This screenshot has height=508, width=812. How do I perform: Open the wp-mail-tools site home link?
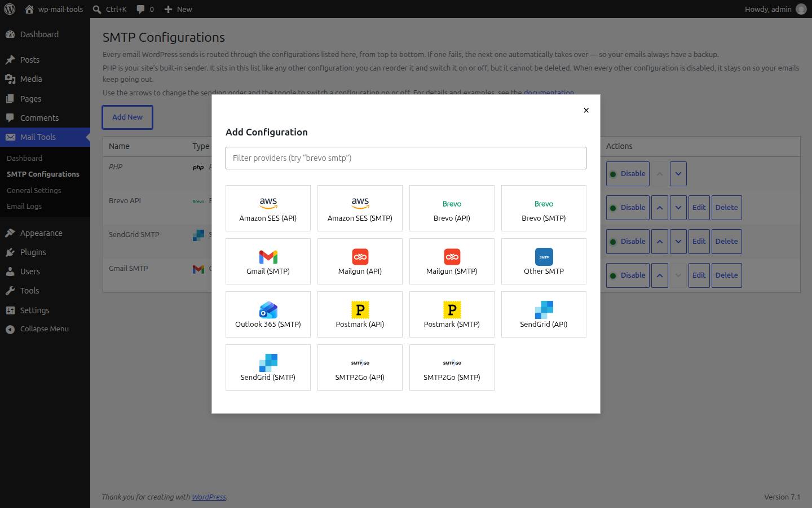54,9
